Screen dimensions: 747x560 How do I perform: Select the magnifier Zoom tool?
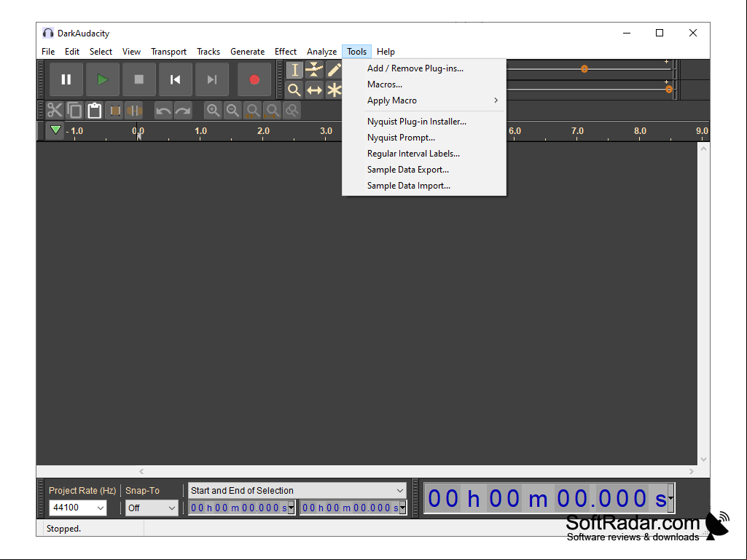[294, 90]
